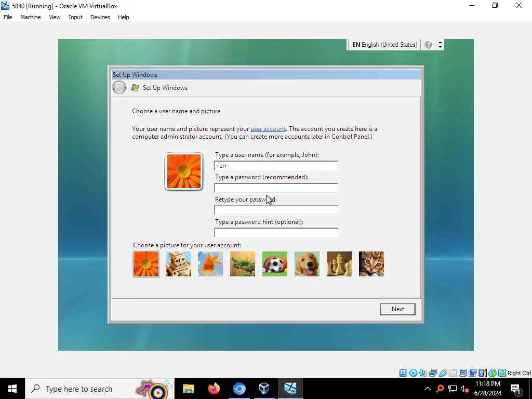Show hidden system tray icons
Viewport: 532px width, 399px height.
coord(428,389)
